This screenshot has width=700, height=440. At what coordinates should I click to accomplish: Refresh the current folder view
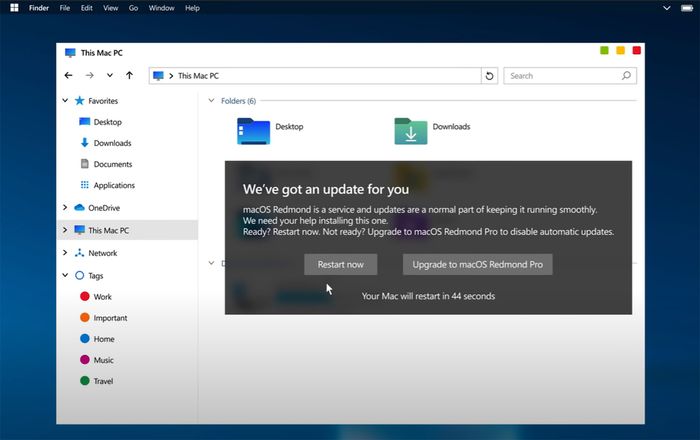pyautogui.click(x=489, y=76)
